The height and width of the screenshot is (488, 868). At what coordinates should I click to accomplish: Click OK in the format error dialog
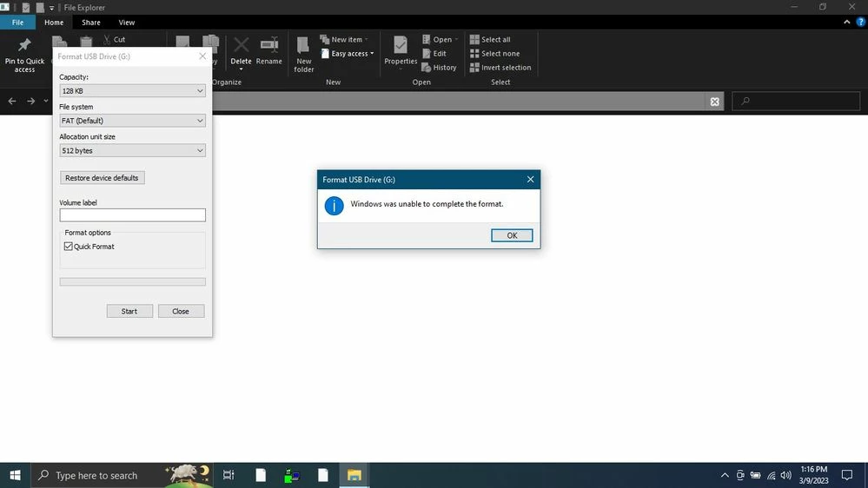512,235
